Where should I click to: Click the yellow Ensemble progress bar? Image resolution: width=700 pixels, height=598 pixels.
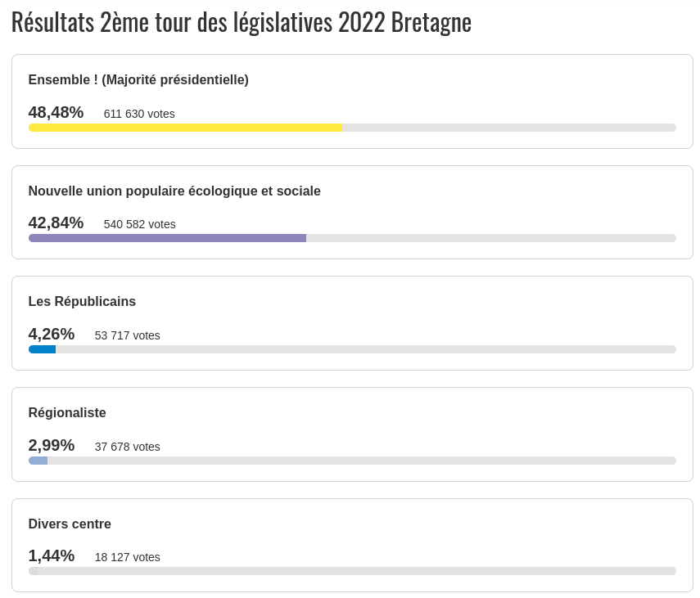pyautogui.click(x=185, y=128)
